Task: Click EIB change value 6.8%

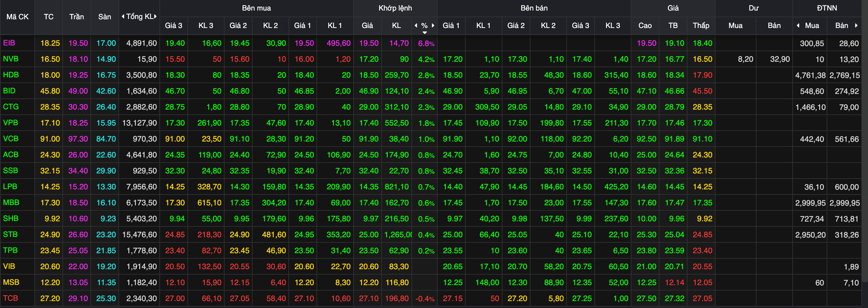Action: (x=426, y=43)
